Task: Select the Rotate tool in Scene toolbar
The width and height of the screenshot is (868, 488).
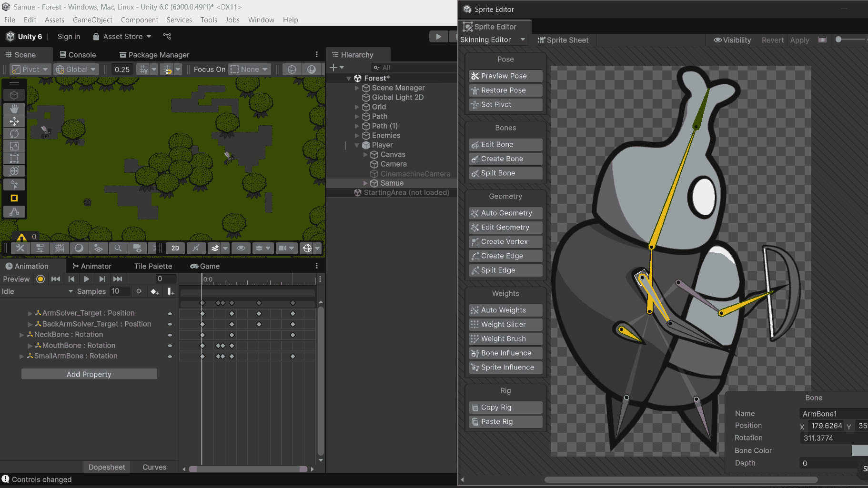Action: pos(14,134)
